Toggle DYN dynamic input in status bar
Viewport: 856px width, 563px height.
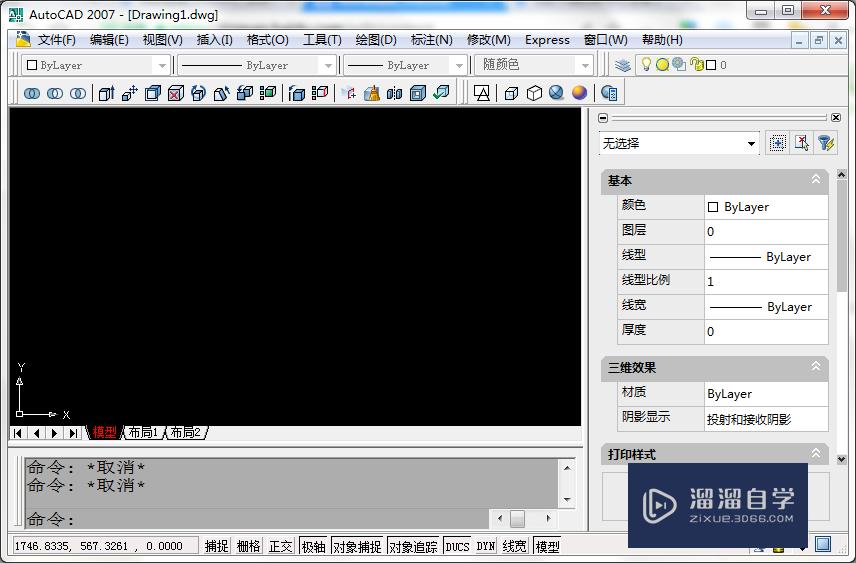pyautogui.click(x=486, y=546)
